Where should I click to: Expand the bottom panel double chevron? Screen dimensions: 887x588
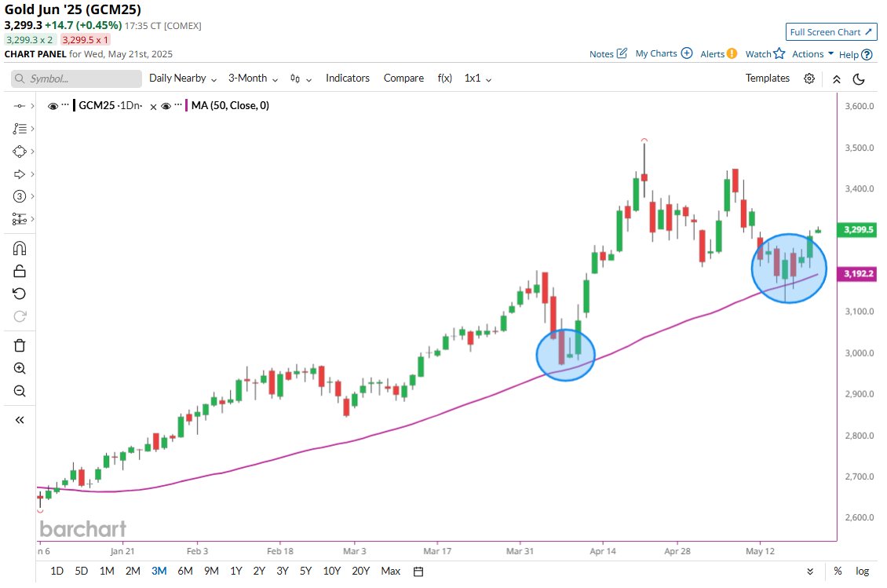click(x=810, y=572)
